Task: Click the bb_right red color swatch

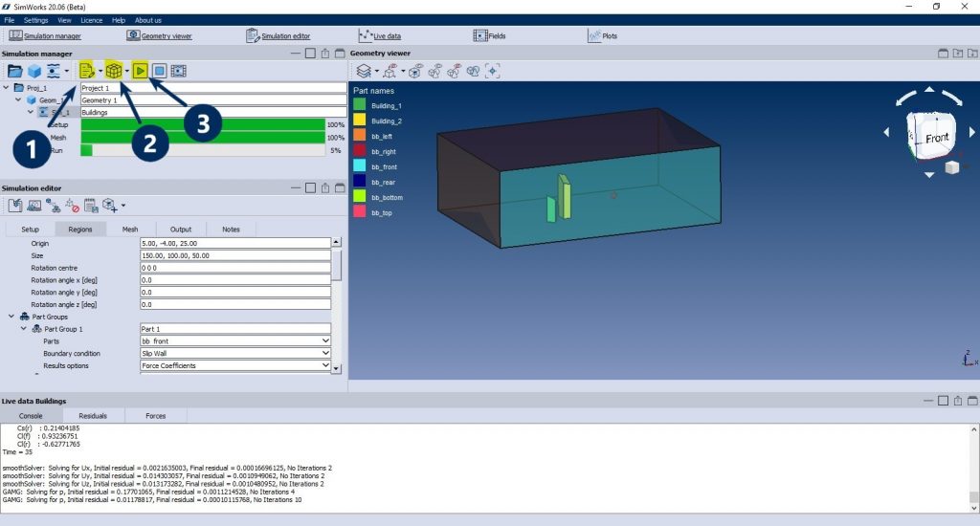Action: coord(360,150)
